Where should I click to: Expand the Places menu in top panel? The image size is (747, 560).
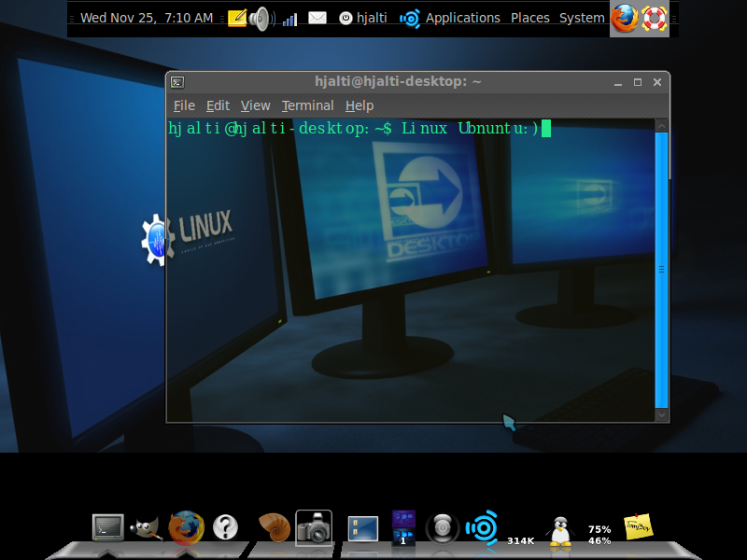(x=529, y=18)
